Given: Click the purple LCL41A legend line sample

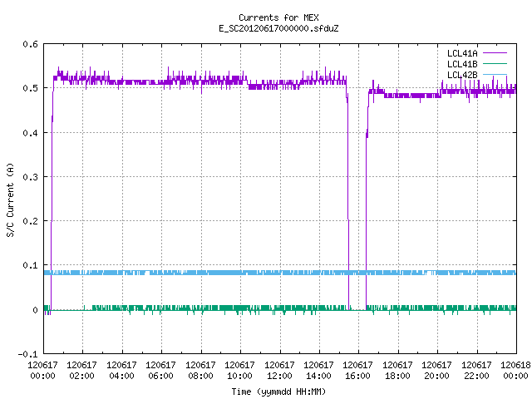Looking at the screenshot, I should 495,53.
